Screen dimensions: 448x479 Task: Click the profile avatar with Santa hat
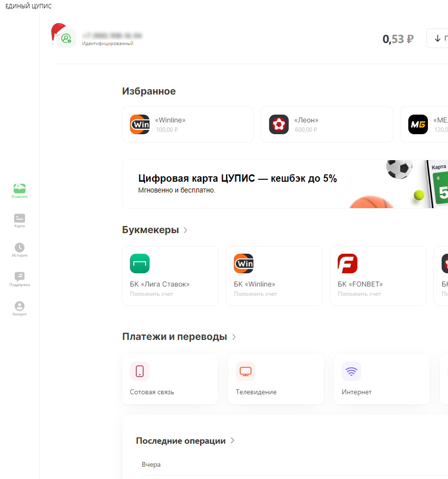point(66,38)
